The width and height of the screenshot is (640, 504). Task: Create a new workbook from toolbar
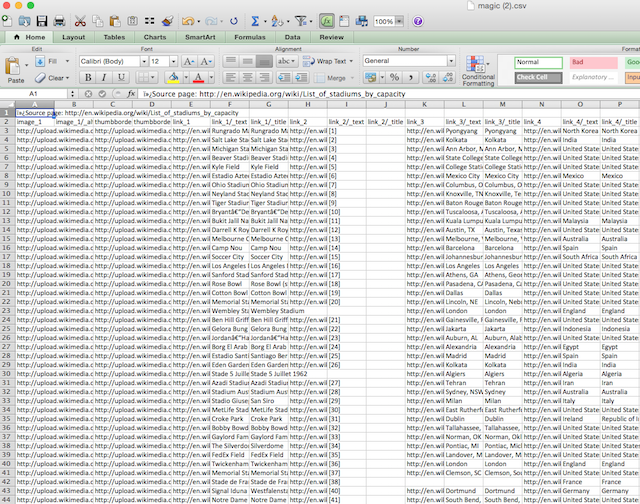tap(7, 21)
